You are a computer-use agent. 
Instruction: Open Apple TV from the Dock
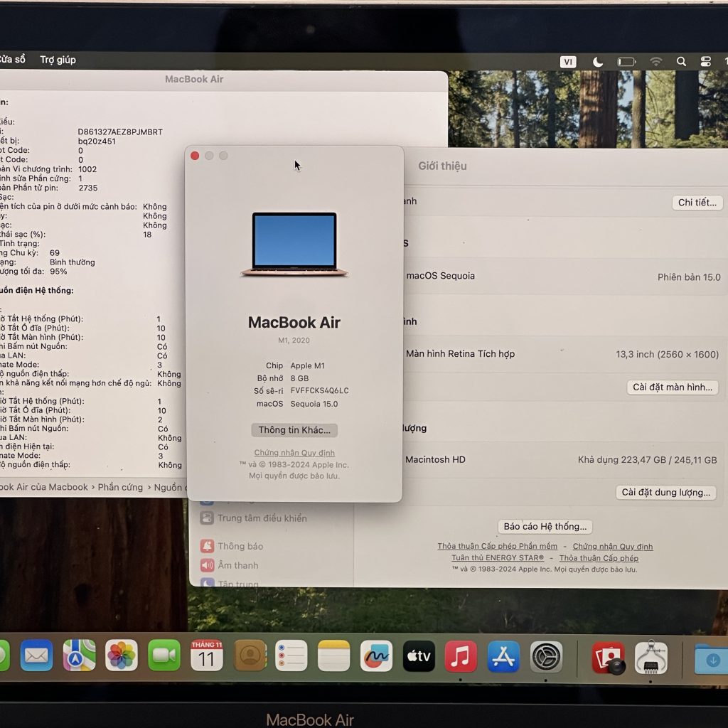tap(419, 656)
